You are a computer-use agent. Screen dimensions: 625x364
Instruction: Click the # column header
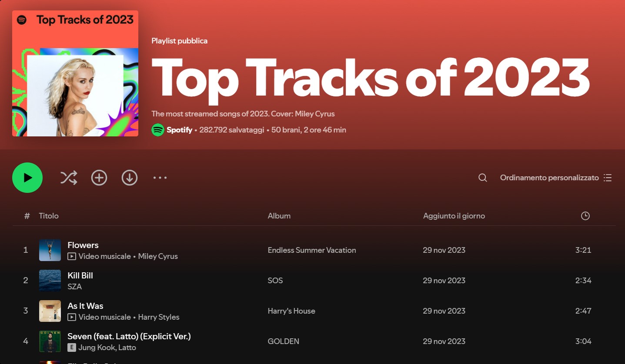pyautogui.click(x=27, y=216)
